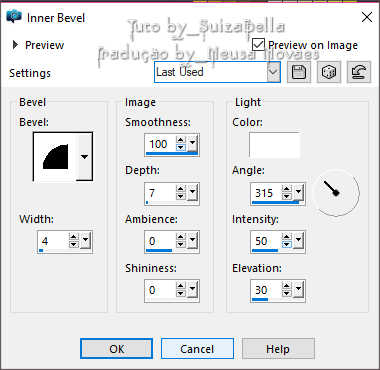The height and width of the screenshot is (370, 380).
Task: Expand the Preview disclosure triangle
Action: pos(15,45)
